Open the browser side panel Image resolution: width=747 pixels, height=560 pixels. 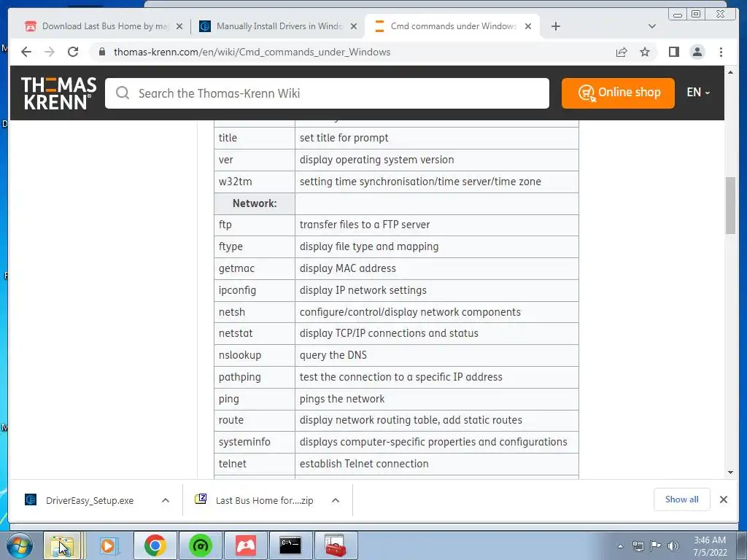click(x=673, y=52)
